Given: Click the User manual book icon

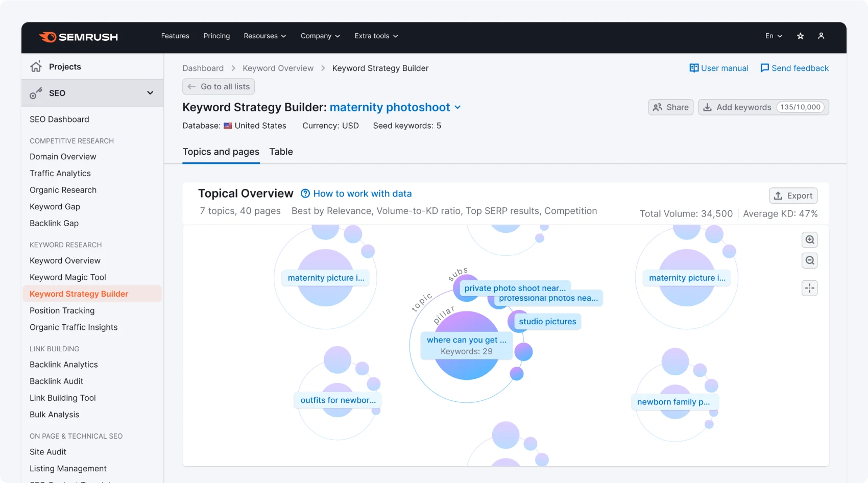Looking at the screenshot, I should click(694, 68).
